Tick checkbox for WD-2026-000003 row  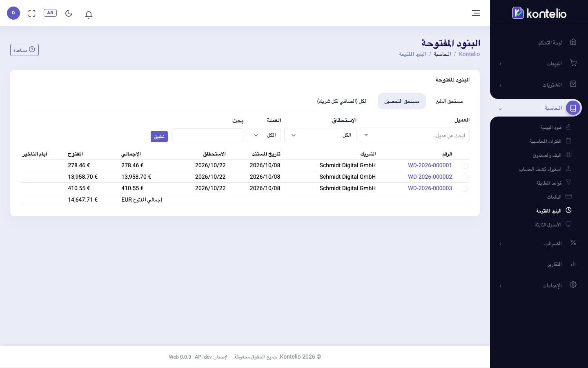click(465, 188)
